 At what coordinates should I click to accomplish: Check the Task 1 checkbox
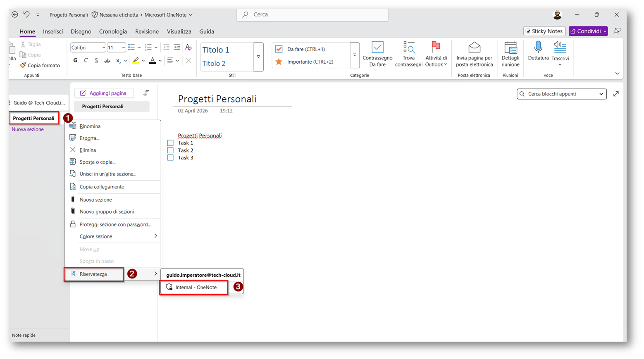coord(170,143)
